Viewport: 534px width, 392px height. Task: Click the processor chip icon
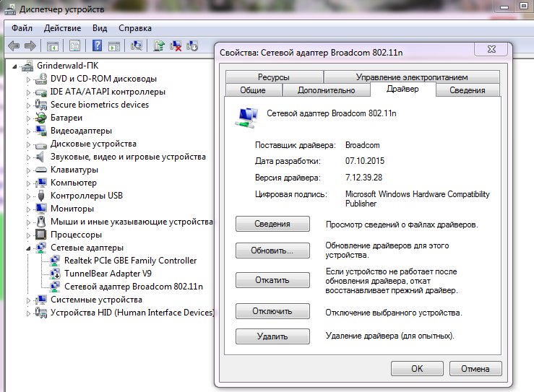pyautogui.click(x=41, y=235)
